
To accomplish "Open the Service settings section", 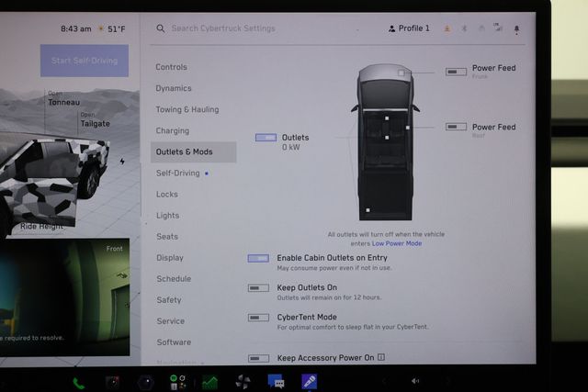I will pos(171,321).
